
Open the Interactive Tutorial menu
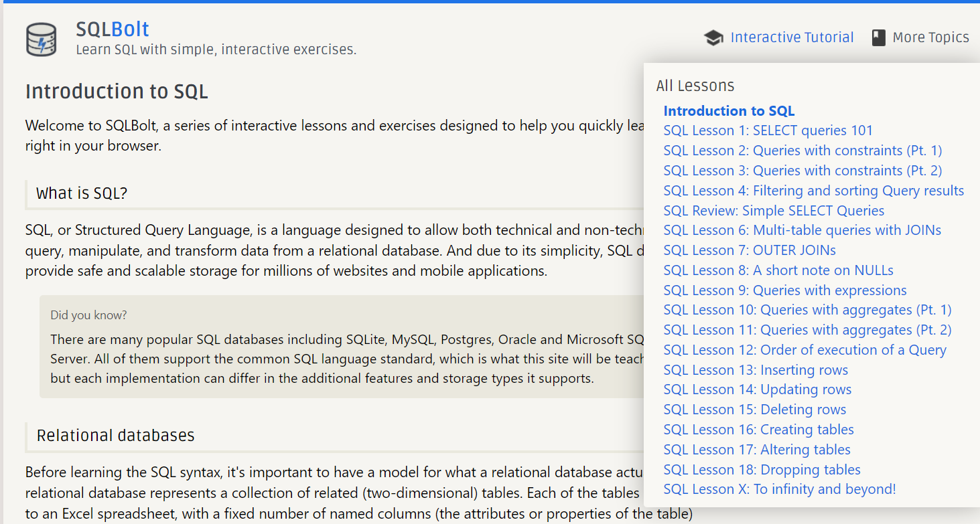click(792, 37)
